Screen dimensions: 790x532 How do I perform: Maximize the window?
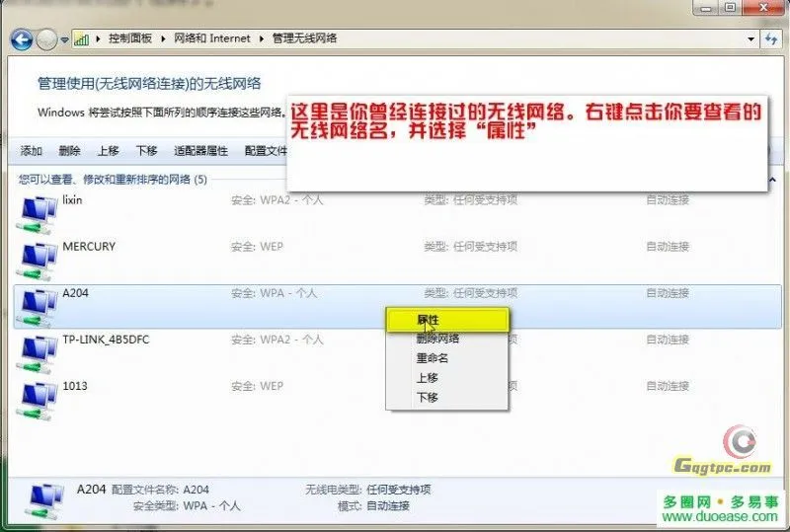pos(730,8)
